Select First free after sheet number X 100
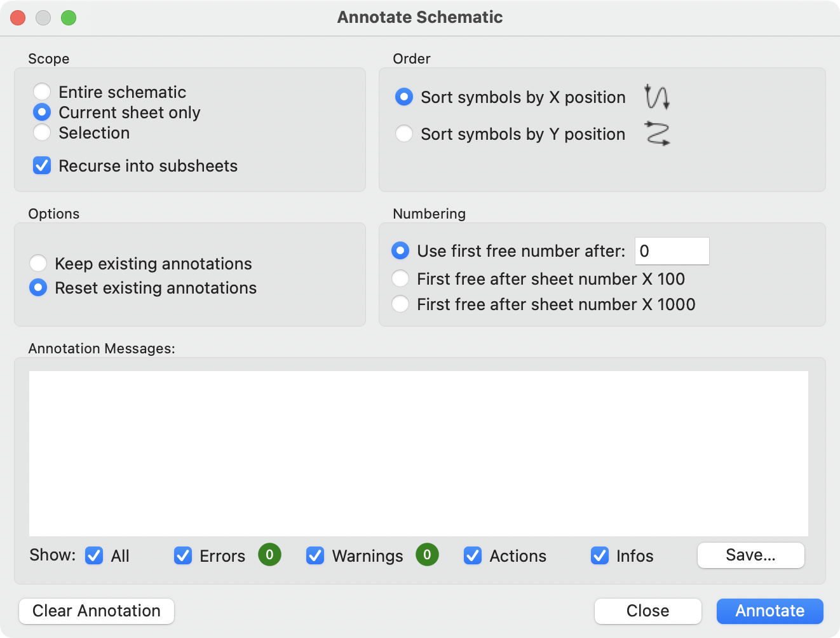840x638 pixels. [400, 278]
